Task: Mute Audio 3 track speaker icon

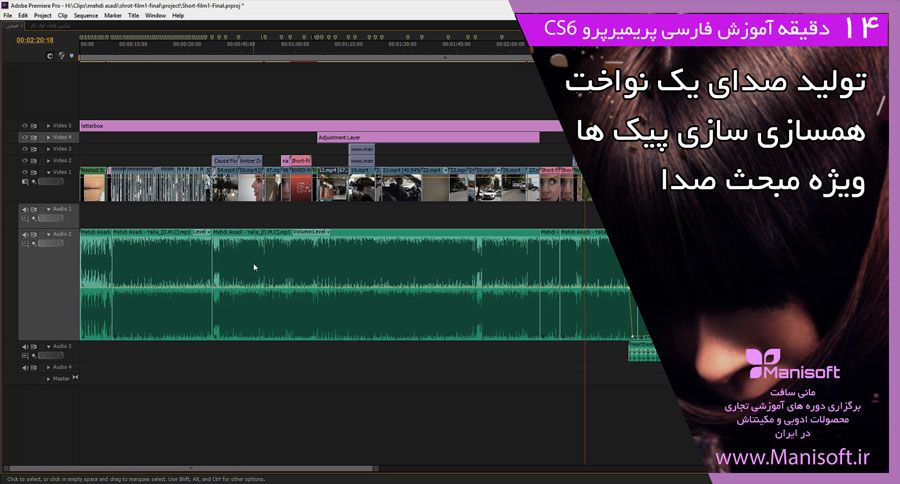Action: pos(25,347)
